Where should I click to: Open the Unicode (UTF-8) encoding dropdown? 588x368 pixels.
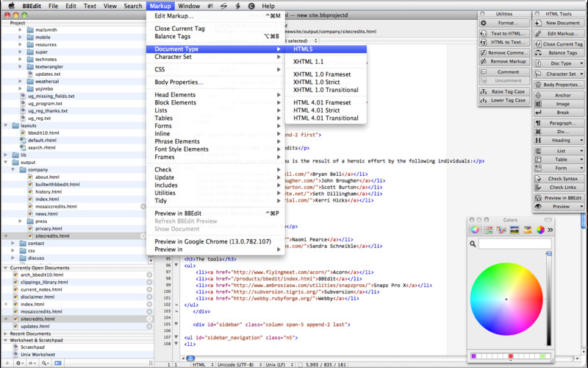pyautogui.click(x=239, y=364)
